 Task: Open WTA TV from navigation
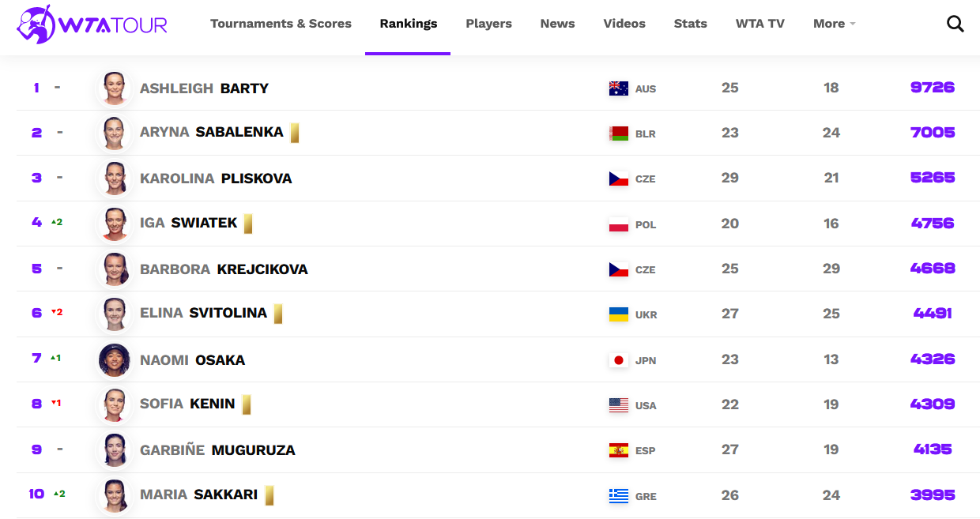coord(759,24)
